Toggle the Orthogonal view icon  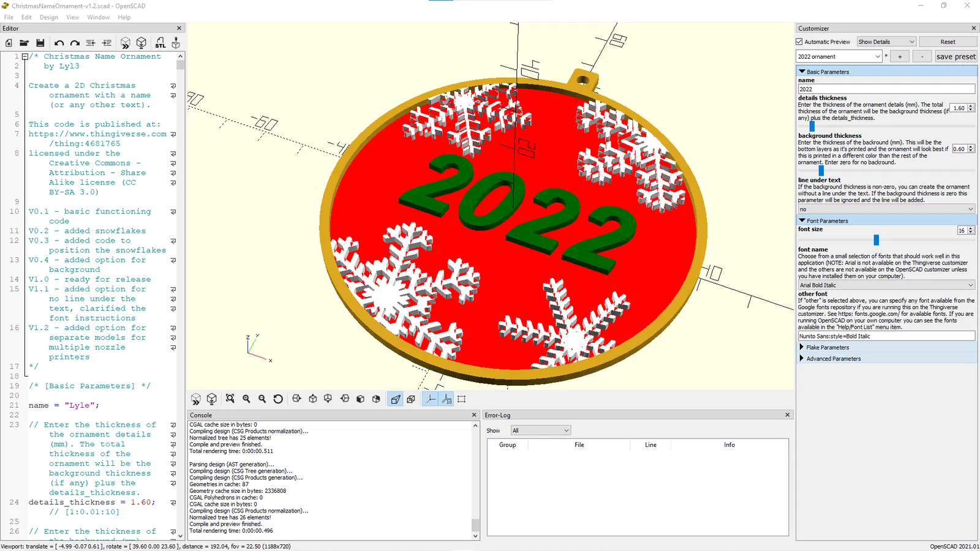(411, 399)
